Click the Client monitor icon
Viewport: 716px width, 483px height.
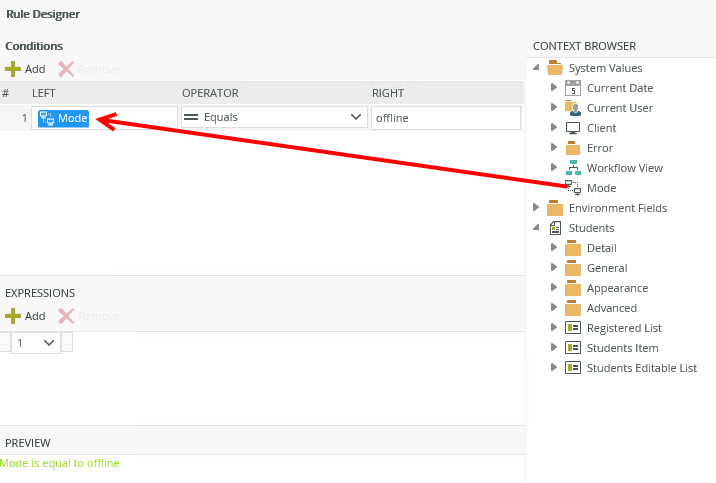pyautogui.click(x=573, y=128)
